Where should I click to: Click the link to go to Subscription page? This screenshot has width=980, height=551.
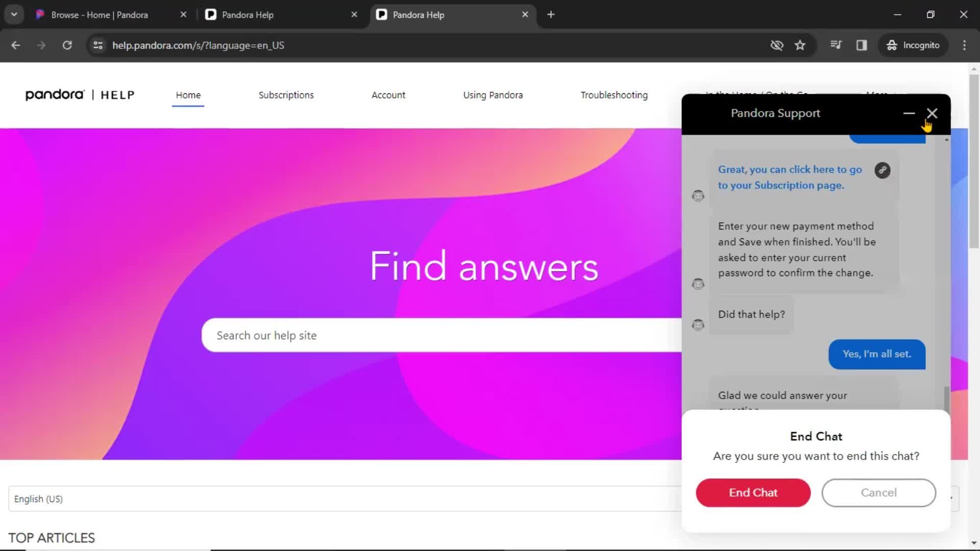click(x=790, y=177)
